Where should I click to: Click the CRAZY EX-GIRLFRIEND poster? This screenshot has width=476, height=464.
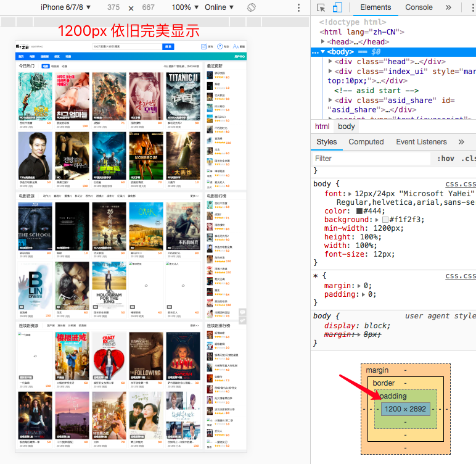[109, 356]
